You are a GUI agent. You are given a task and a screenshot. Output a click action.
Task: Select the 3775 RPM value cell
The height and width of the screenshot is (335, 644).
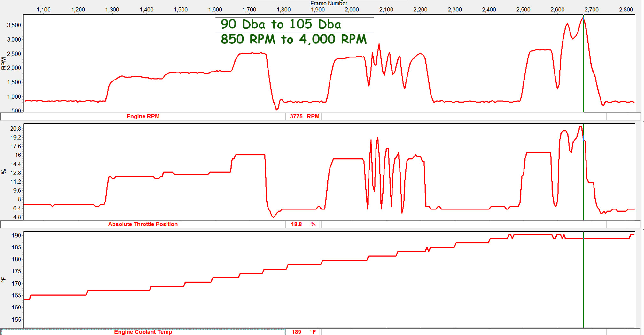(296, 117)
